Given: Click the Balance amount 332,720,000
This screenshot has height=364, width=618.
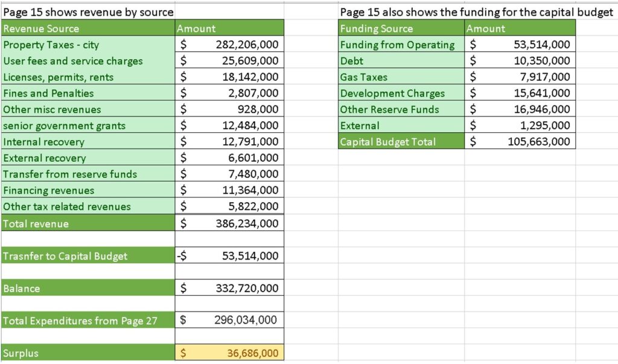Looking at the screenshot, I should 246,289.
